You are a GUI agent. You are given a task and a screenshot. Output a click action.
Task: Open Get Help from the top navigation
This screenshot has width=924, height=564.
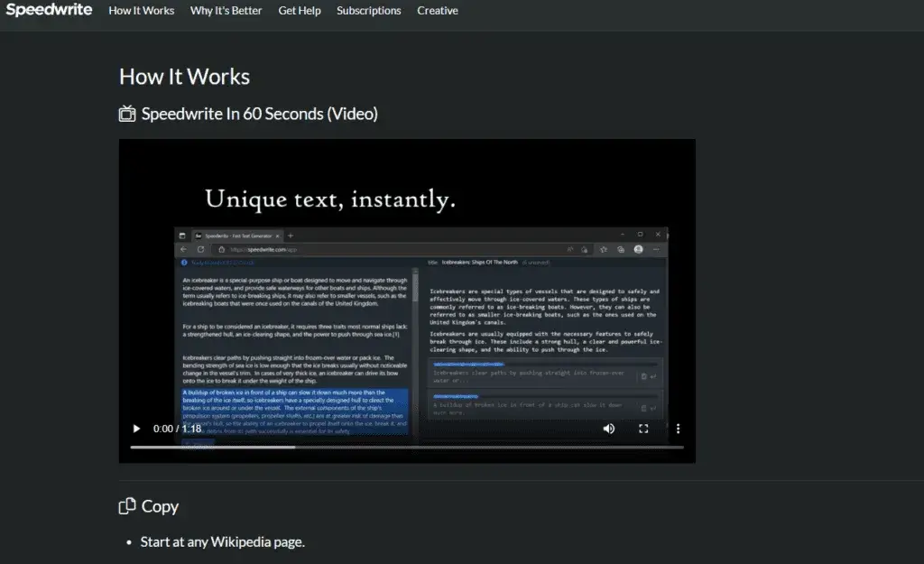(300, 11)
